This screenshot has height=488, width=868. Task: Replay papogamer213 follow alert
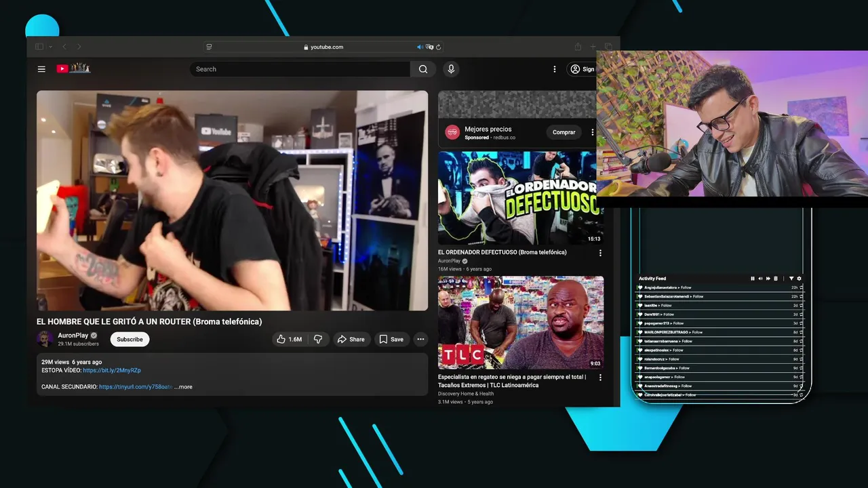(802, 323)
